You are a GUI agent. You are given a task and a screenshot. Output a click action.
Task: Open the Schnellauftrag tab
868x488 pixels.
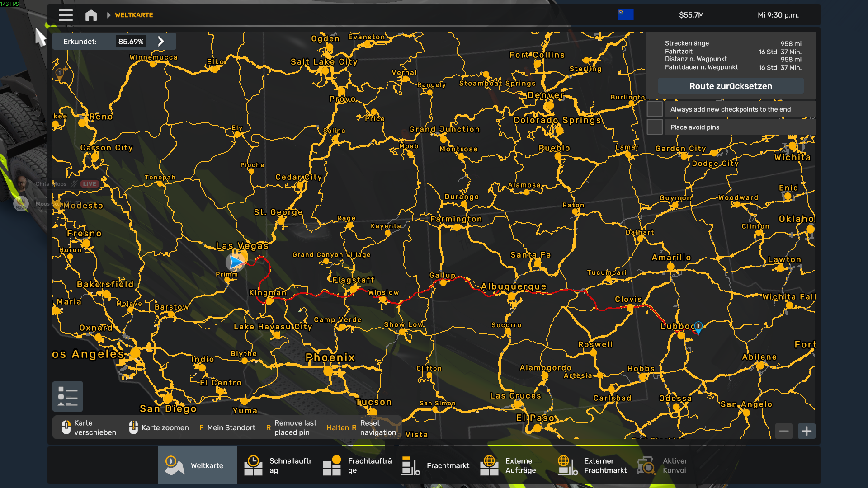(x=276, y=465)
